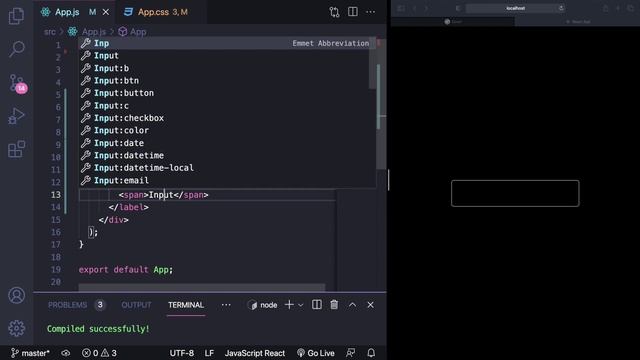Click the empty input box in browser preview

click(x=515, y=193)
